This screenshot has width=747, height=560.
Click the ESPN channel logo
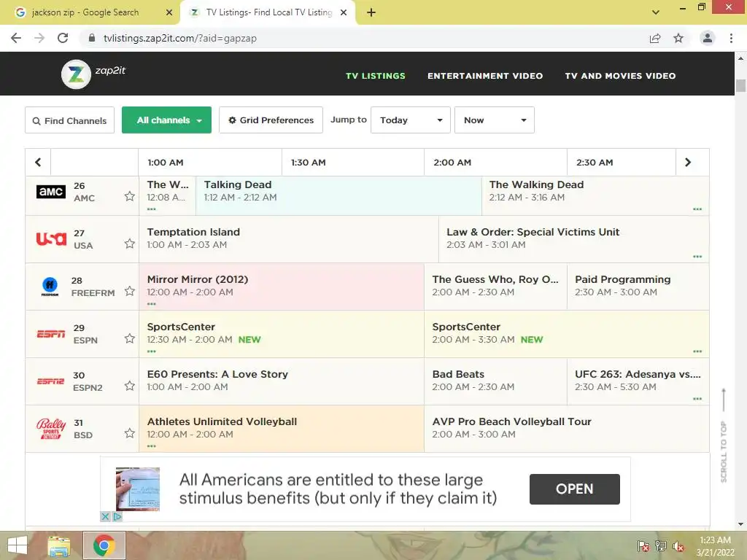coord(51,334)
